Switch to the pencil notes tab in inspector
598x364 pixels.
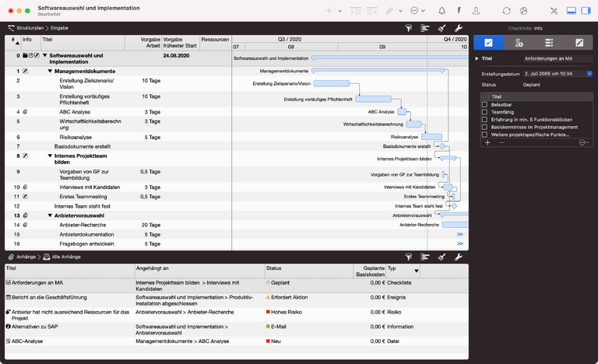(x=579, y=43)
